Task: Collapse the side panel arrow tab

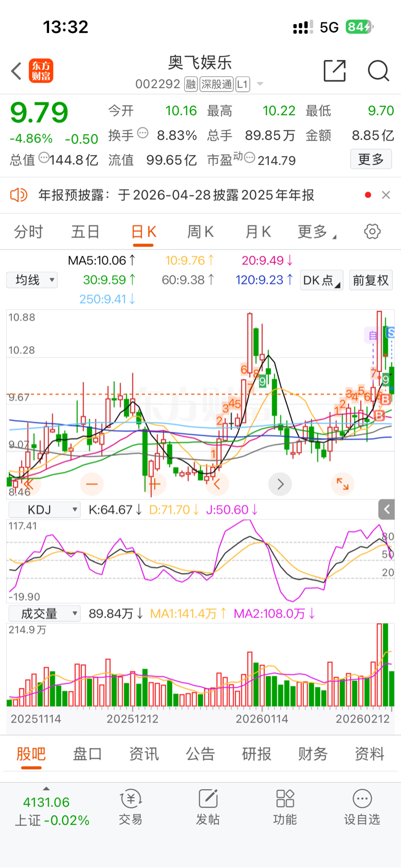Action: (x=387, y=509)
